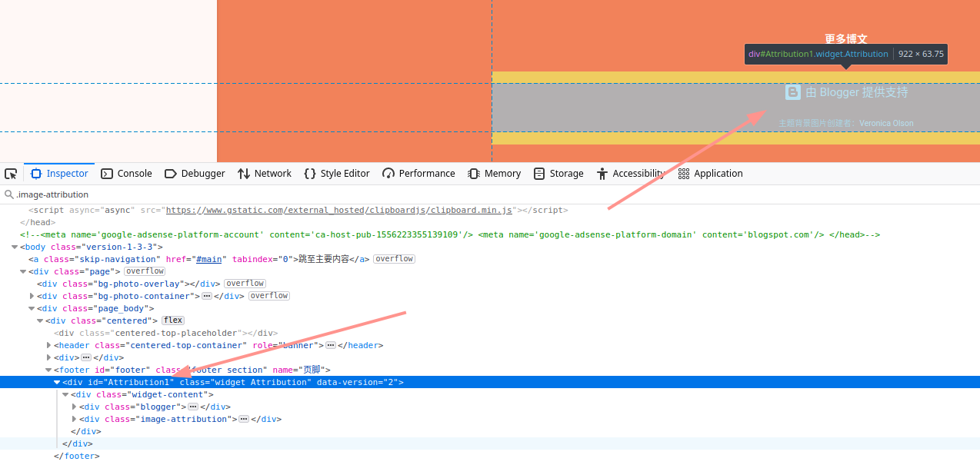Expand the centered-top-container header node

pyautogui.click(x=48, y=345)
